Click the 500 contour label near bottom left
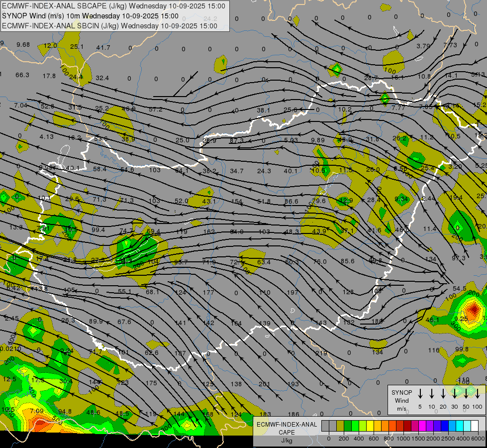 pos(57,421)
